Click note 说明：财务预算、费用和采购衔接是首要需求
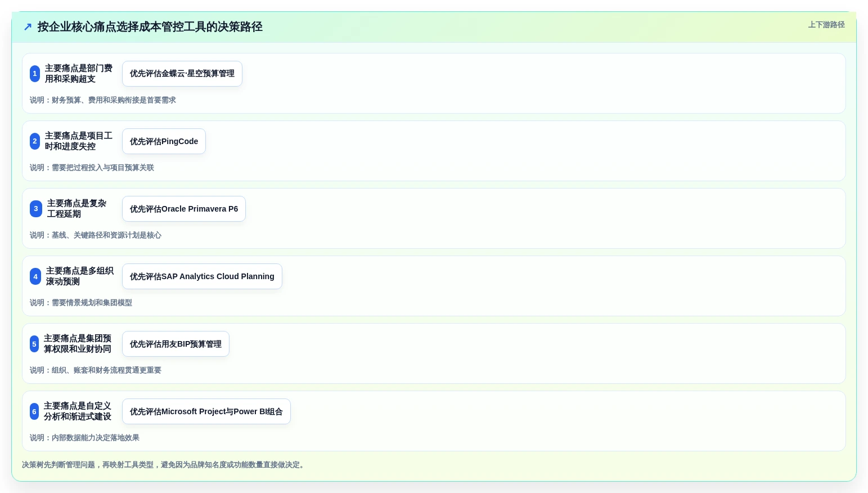 [103, 100]
